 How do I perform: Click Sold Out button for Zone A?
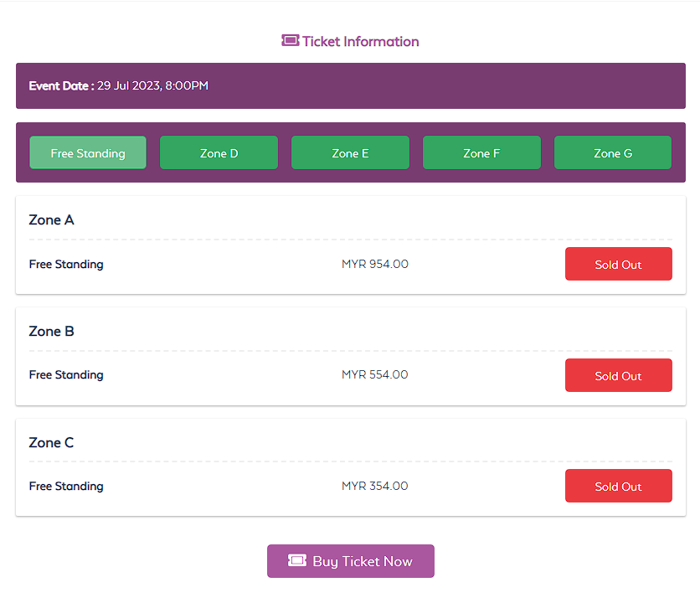click(x=618, y=264)
